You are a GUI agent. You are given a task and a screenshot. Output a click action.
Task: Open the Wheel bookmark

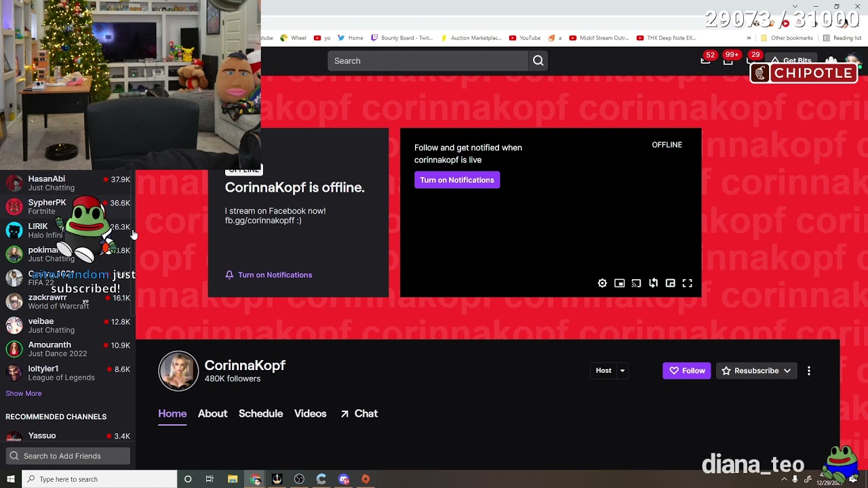[x=293, y=38]
